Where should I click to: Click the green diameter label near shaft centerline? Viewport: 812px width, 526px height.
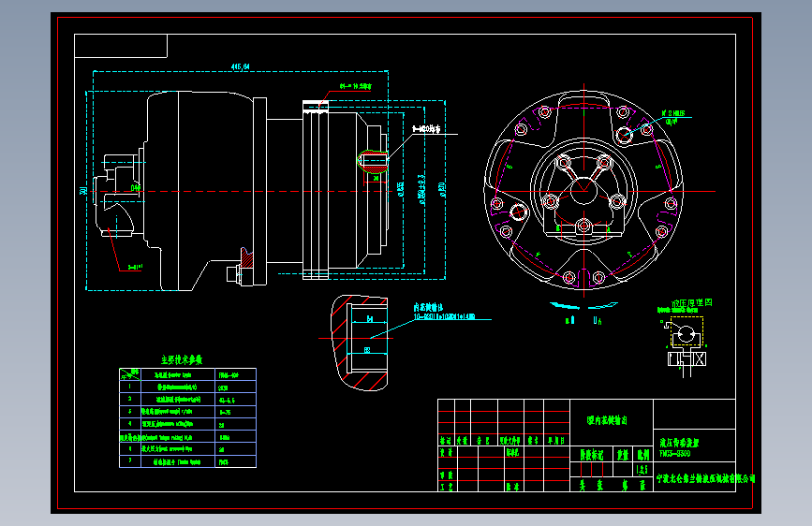coord(136,187)
